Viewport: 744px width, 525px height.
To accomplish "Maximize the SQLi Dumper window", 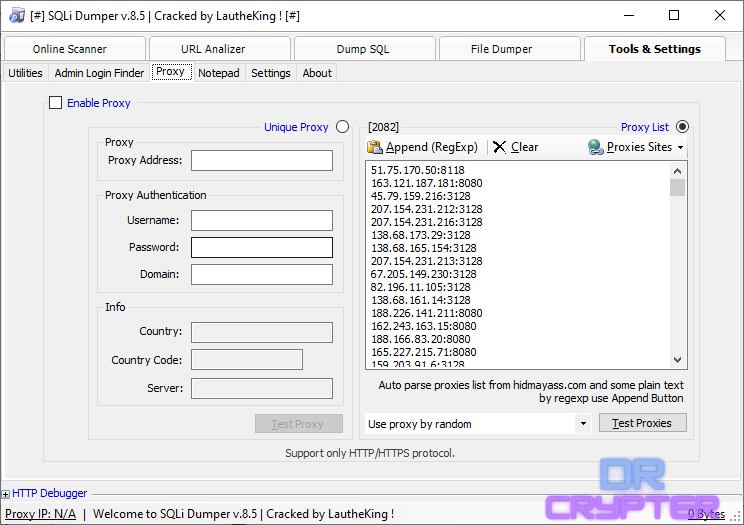I will coord(674,15).
